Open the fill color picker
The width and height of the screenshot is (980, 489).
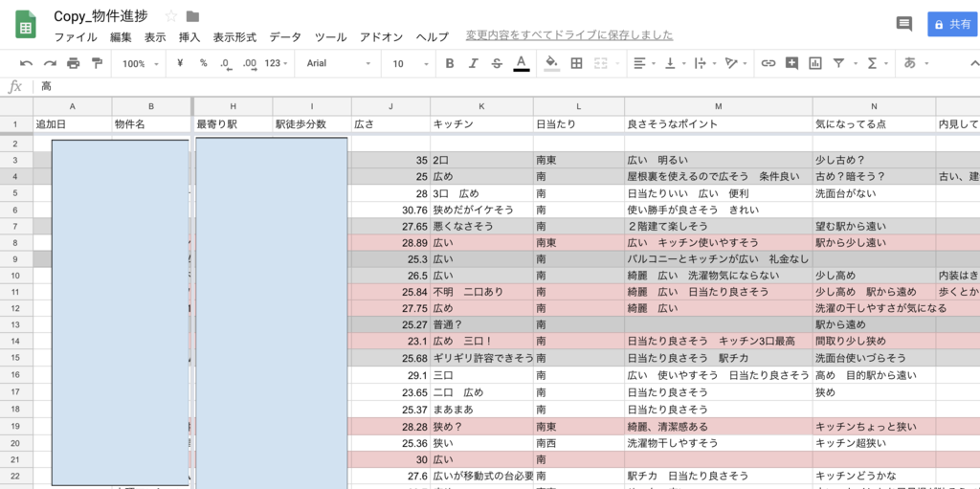(x=552, y=63)
